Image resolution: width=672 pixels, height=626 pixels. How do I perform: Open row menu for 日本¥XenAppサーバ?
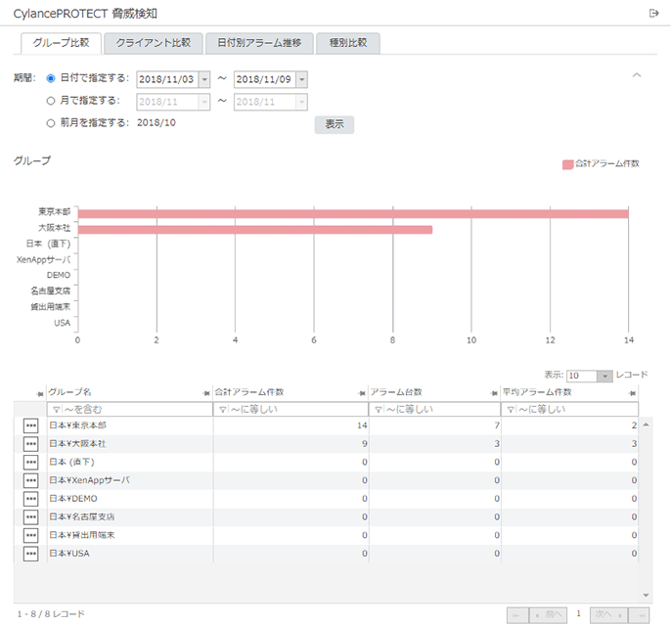pyautogui.click(x=30, y=480)
